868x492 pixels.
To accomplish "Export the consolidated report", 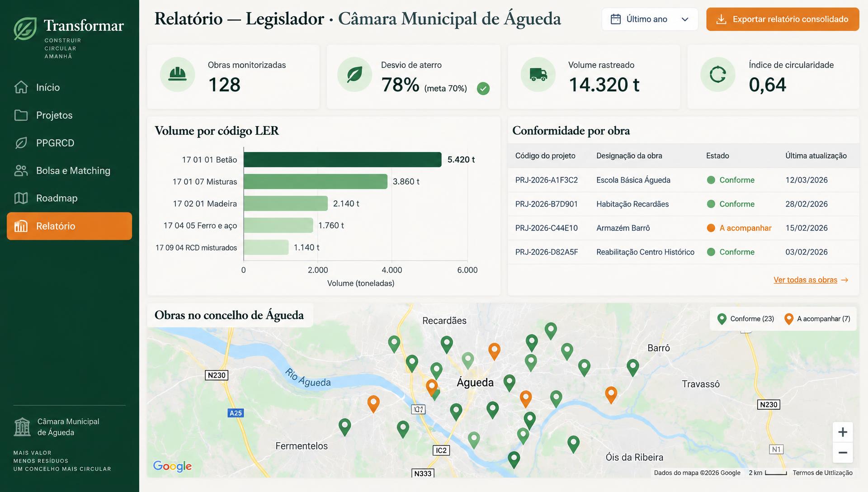I will (x=783, y=19).
